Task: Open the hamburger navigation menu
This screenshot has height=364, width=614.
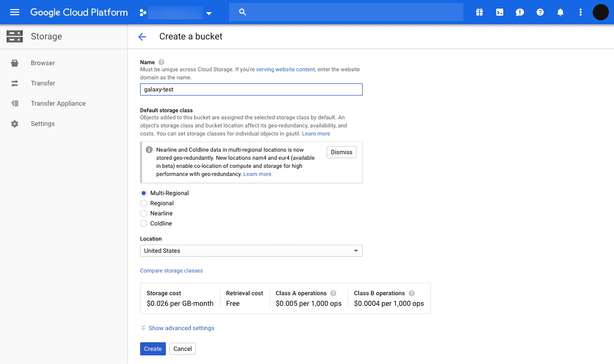Action: tap(15, 12)
